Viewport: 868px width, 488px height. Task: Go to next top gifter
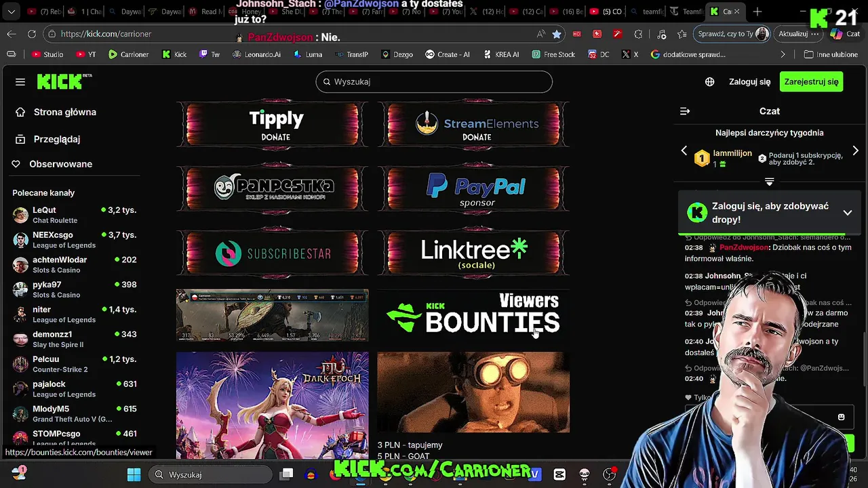point(855,151)
